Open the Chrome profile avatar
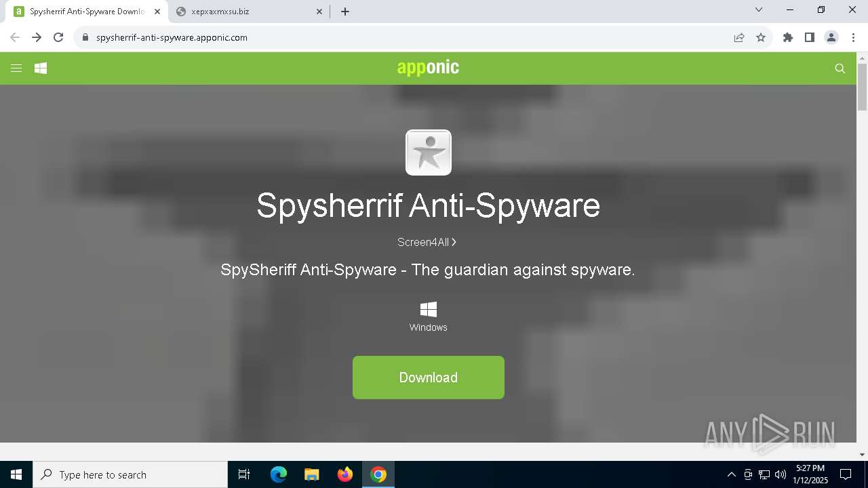The width and height of the screenshot is (868, 488). (831, 37)
